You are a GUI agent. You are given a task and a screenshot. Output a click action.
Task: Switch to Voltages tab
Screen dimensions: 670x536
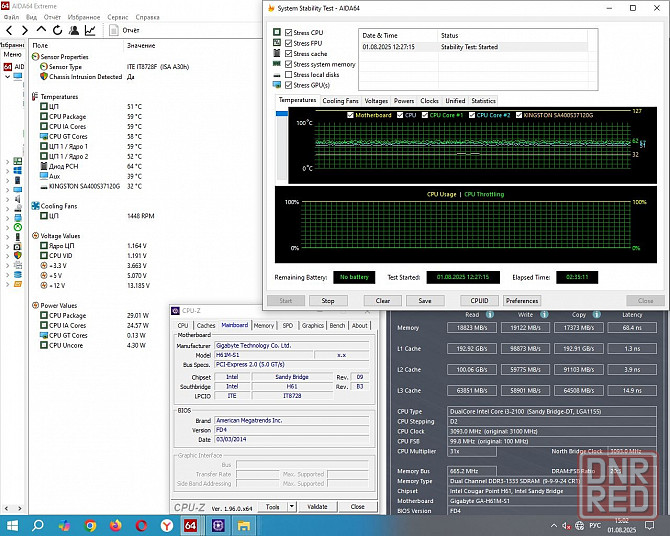coord(376,101)
